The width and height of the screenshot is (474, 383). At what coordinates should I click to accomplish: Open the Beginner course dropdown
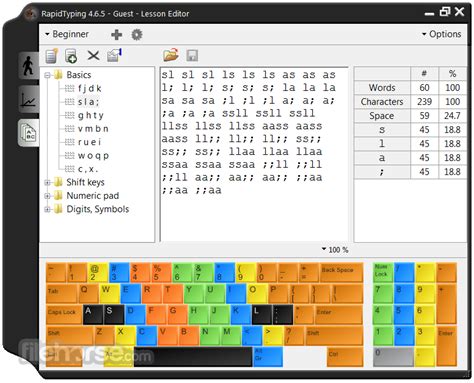67,34
